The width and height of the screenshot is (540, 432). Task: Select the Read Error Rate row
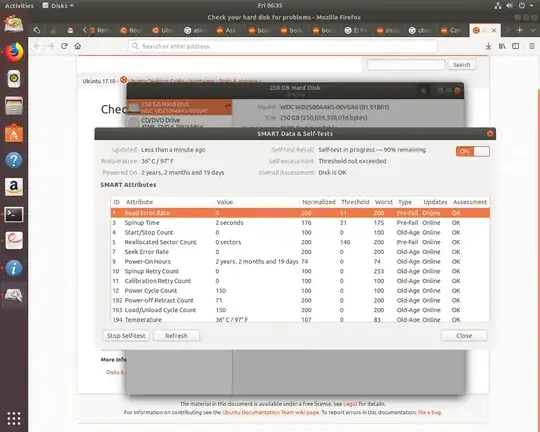[300, 213]
